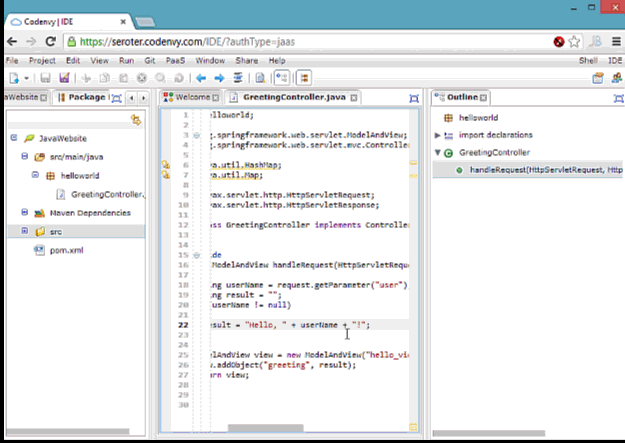Viewport: 625px width, 443px height.
Task: Click the Search magnifier toolbar icon
Action: click(x=160, y=78)
